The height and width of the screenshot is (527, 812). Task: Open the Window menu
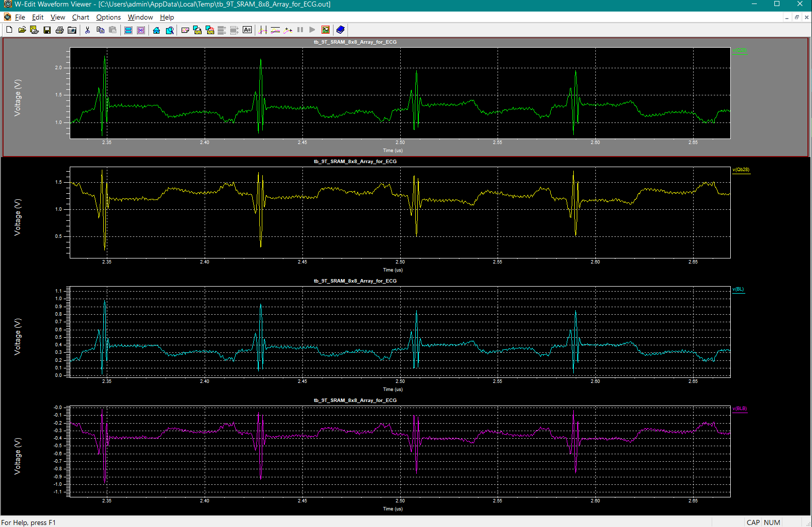(140, 17)
